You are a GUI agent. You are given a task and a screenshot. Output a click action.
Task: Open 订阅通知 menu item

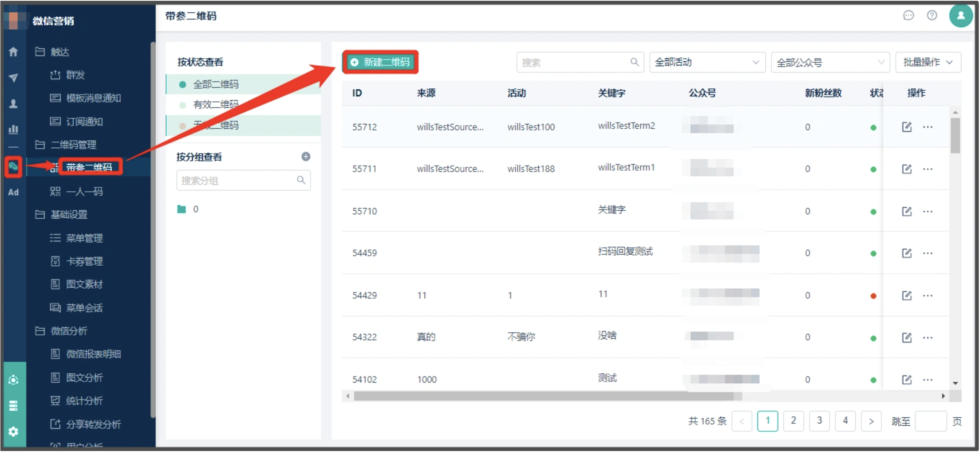76,121
